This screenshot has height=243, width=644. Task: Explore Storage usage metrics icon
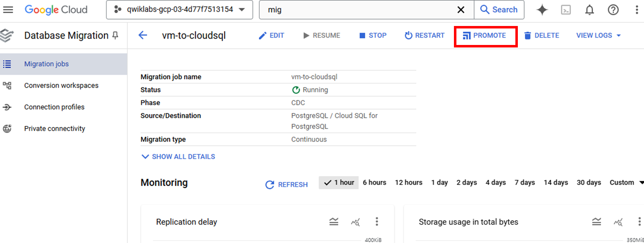pos(618,222)
